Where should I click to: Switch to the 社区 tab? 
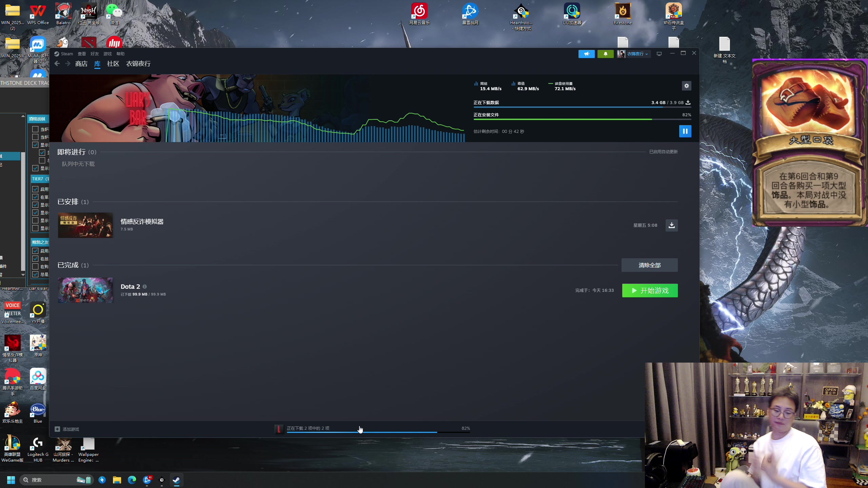pos(113,64)
